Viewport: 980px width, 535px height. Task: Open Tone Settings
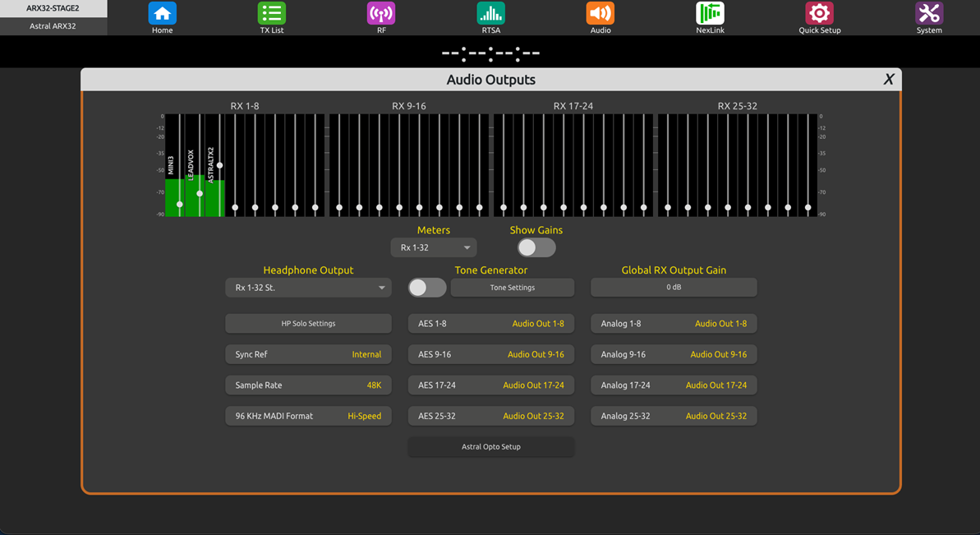click(x=513, y=288)
